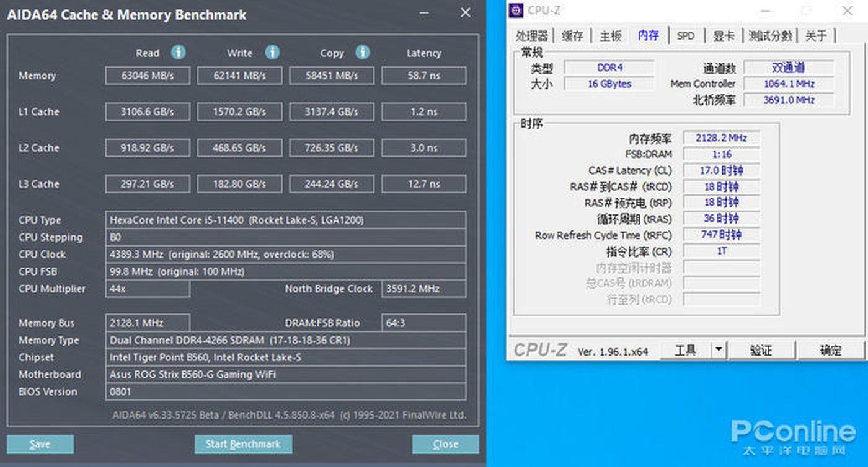Click Mem Controller value 1064.1 MHz

pyautogui.click(x=789, y=84)
